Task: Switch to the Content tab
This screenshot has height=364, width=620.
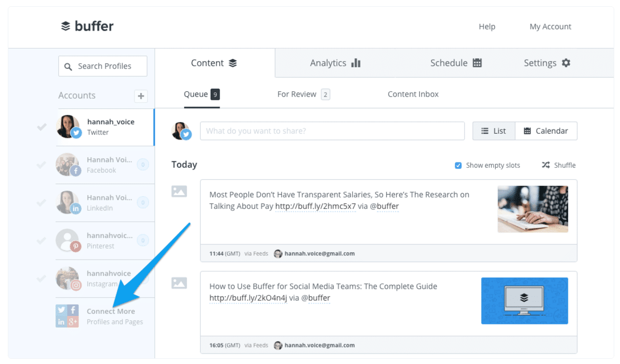Action: [x=214, y=63]
